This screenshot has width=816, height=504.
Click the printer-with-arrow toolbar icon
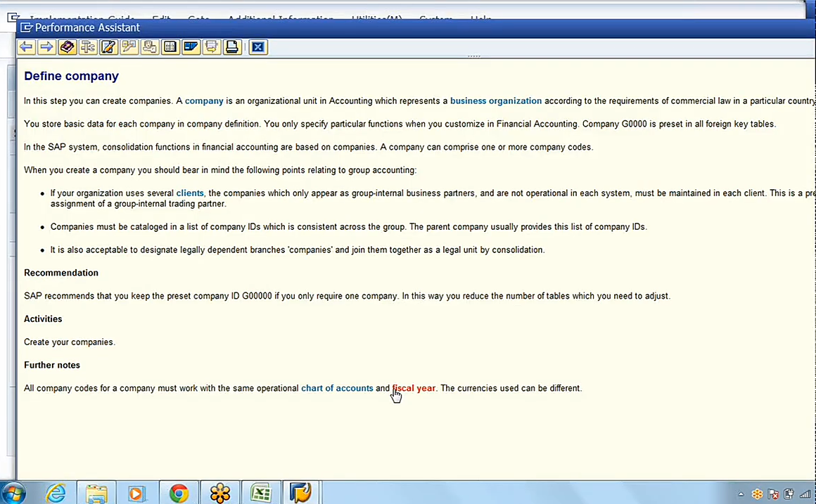(211, 47)
